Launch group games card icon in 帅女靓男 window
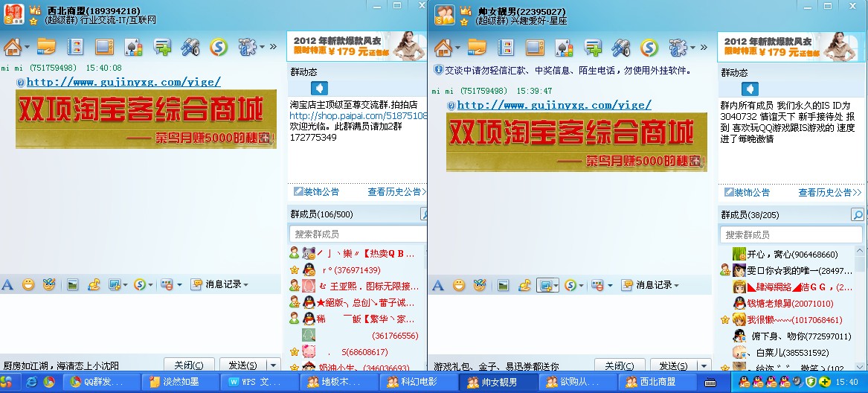This screenshot has width=868, height=393. point(564,48)
